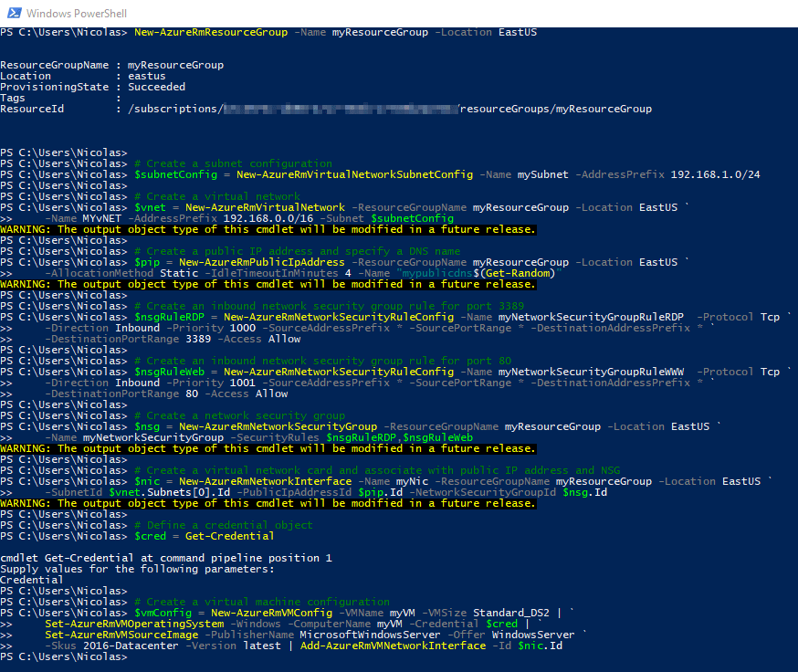Click "Supply values for the following parameters:"
The height and width of the screenshot is (672, 798).
pos(137,569)
